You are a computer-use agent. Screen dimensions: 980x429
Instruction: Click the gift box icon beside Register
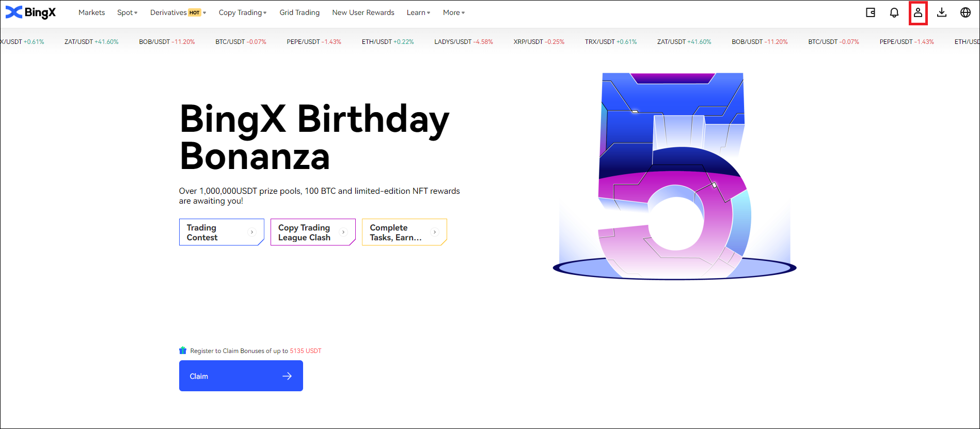183,350
